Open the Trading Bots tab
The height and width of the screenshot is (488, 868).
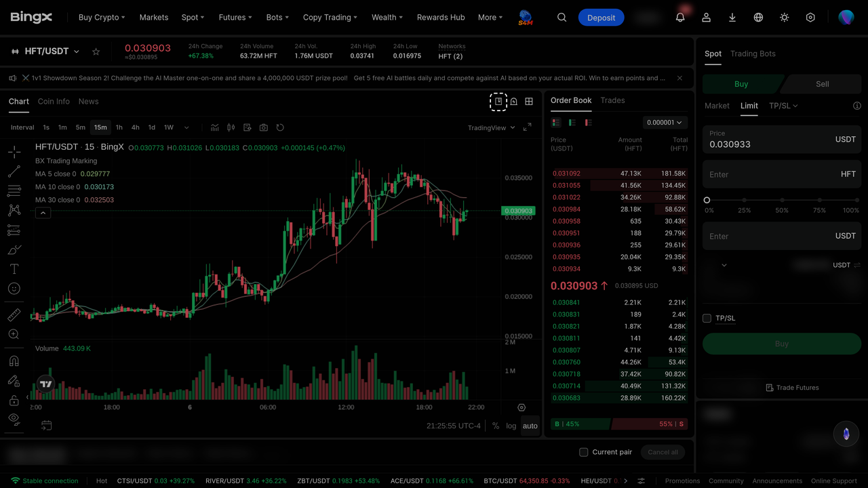753,54
